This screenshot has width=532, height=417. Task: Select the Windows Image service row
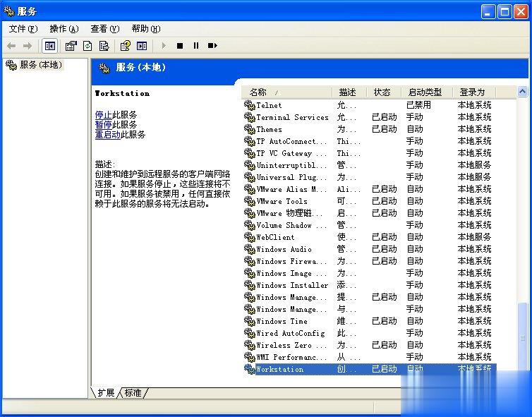370,273
